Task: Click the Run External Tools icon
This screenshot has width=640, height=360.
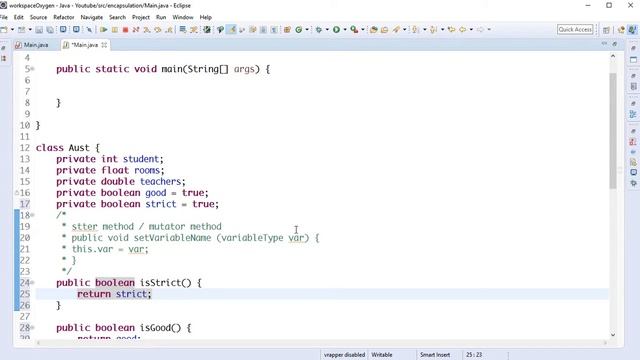Action: point(354,29)
